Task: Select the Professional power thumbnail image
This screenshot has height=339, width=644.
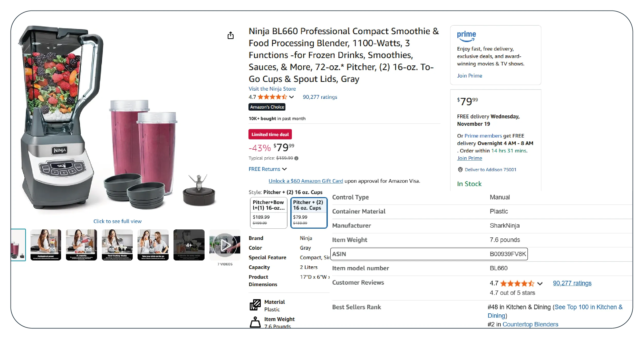Action: click(x=46, y=245)
